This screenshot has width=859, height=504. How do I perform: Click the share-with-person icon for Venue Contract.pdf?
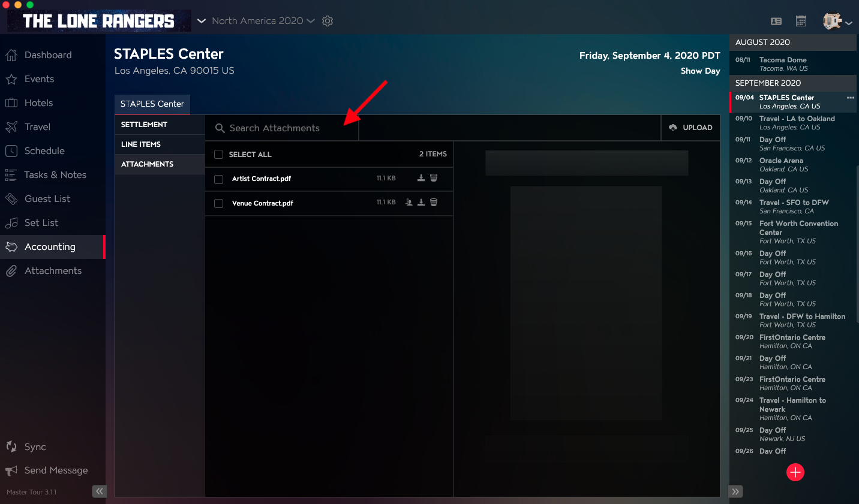coord(409,203)
